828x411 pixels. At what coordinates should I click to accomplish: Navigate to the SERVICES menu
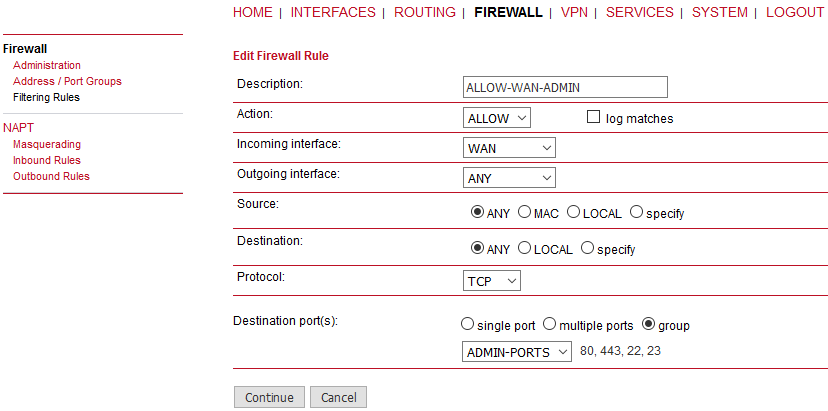[x=639, y=12]
